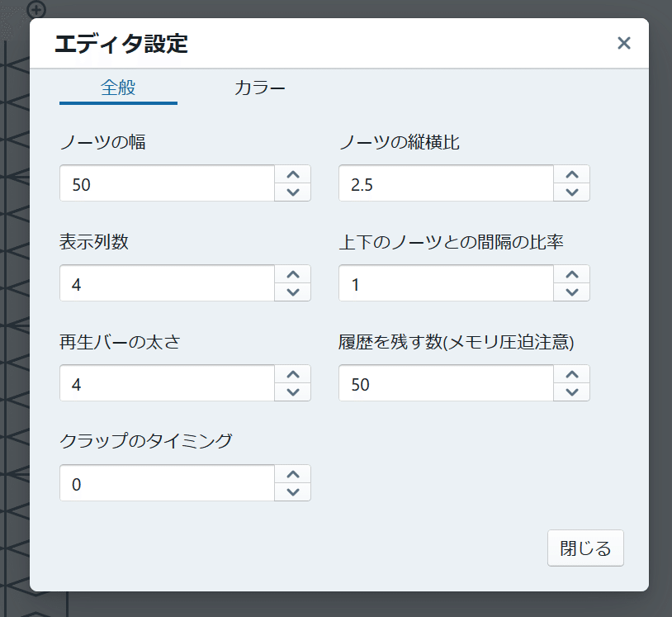The height and width of the screenshot is (617, 672).
Task: Decrease the ノーツの幅 value using the down arrow
Action: [x=292, y=192]
